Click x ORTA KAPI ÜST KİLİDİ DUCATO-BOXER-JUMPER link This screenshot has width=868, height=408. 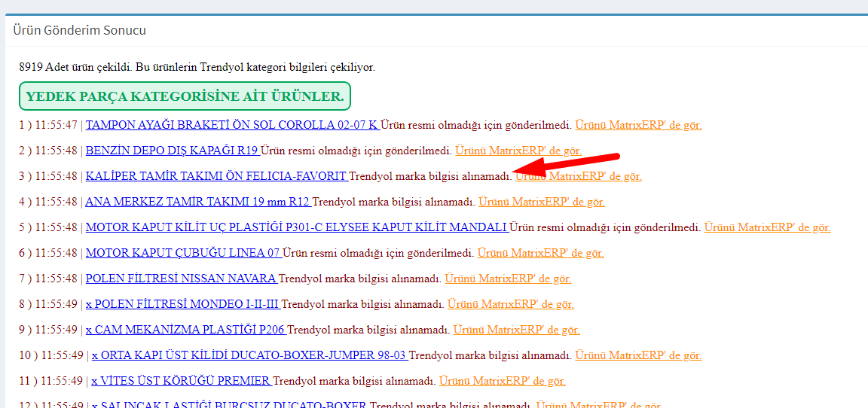[x=249, y=355]
